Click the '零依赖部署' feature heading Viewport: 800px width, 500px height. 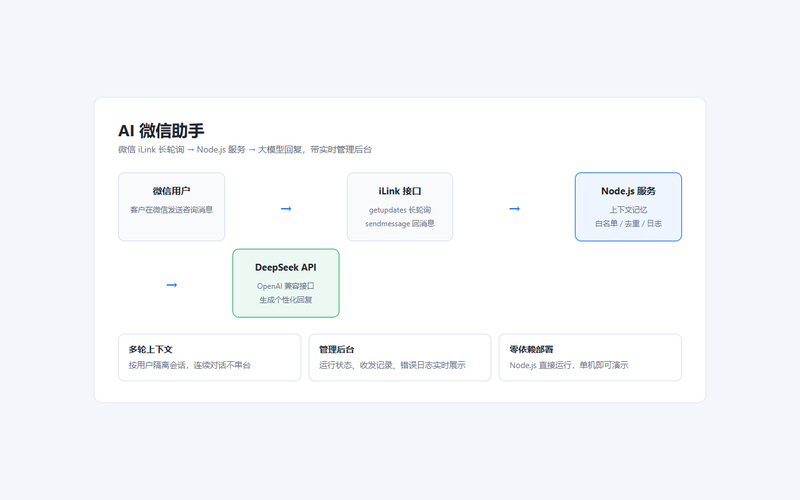tap(531, 349)
